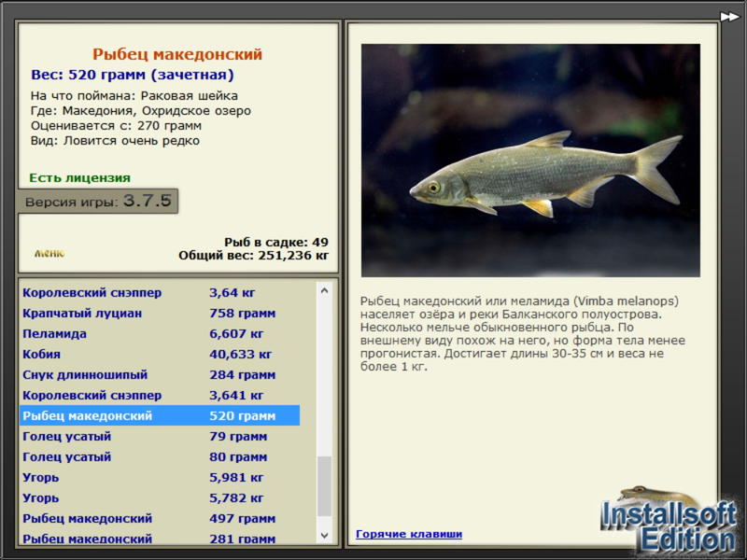The width and height of the screenshot is (747, 560).
Task: Choose Угорь 5,981 кг entry
Action: (x=160, y=477)
